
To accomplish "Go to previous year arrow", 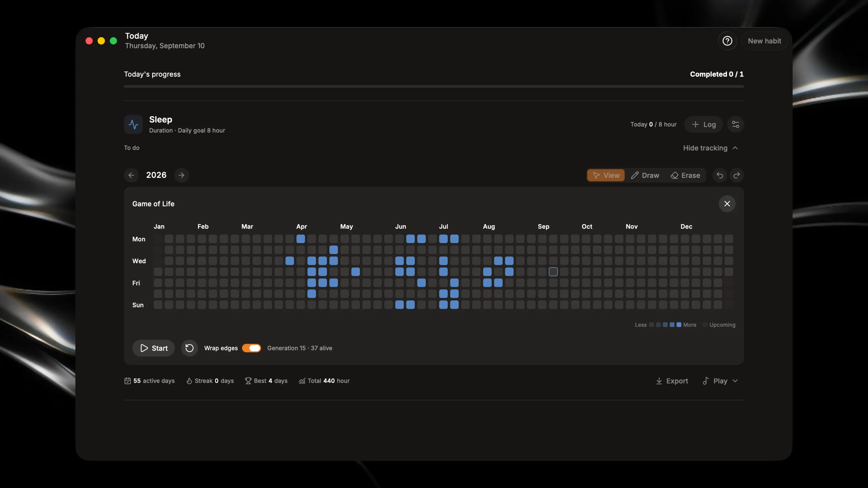I will coord(131,175).
